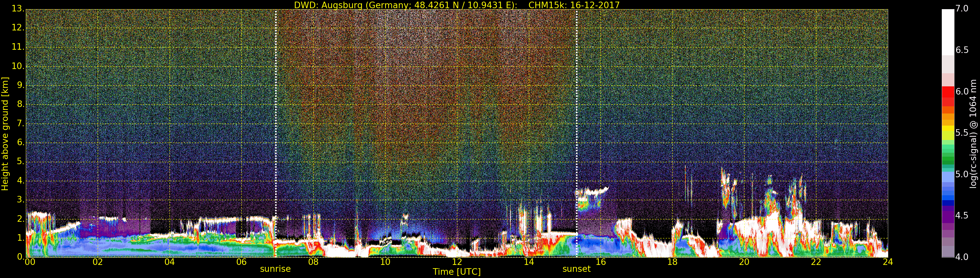980x278 pixels.
Task: Click the '11.' height axis tick label
Action: tap(18, 47)
